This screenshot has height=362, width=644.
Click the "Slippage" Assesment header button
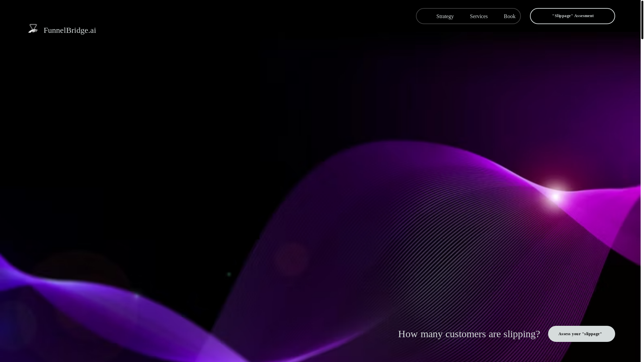(x=572, y=16)
